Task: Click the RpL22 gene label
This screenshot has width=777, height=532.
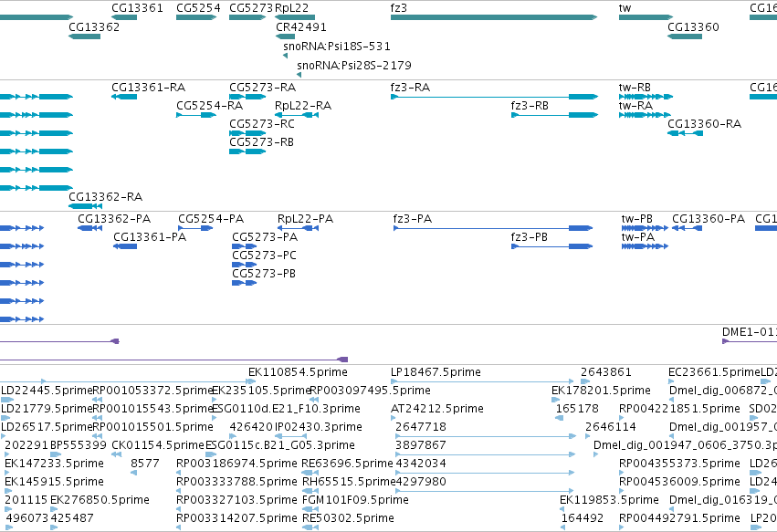Action: pyautogui.click(x=292, y=8)
